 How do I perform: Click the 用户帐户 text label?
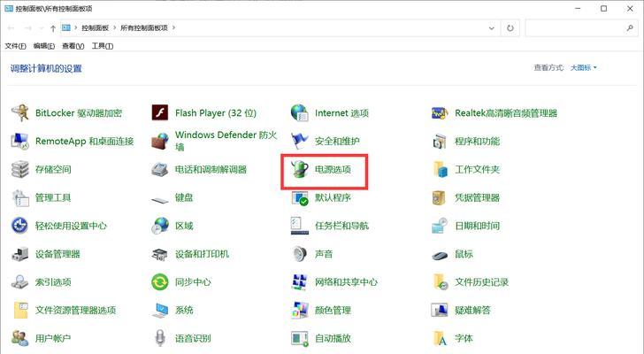53,338
